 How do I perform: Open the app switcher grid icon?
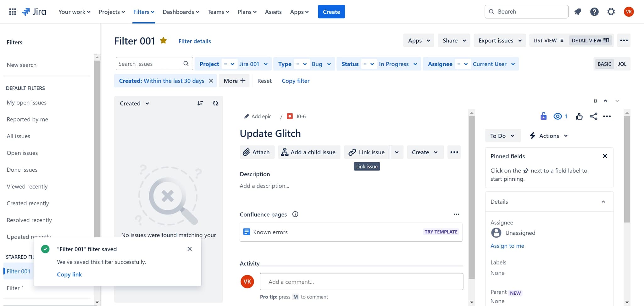13,12
